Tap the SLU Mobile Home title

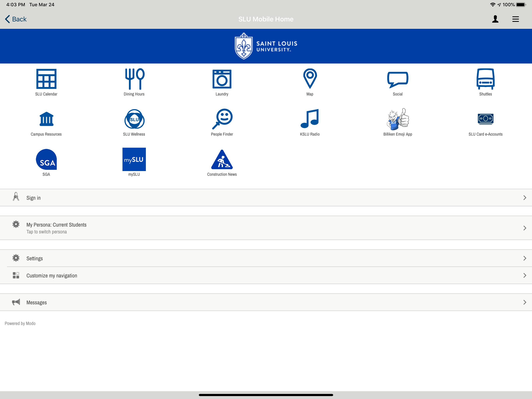click(x=266, y=19)
